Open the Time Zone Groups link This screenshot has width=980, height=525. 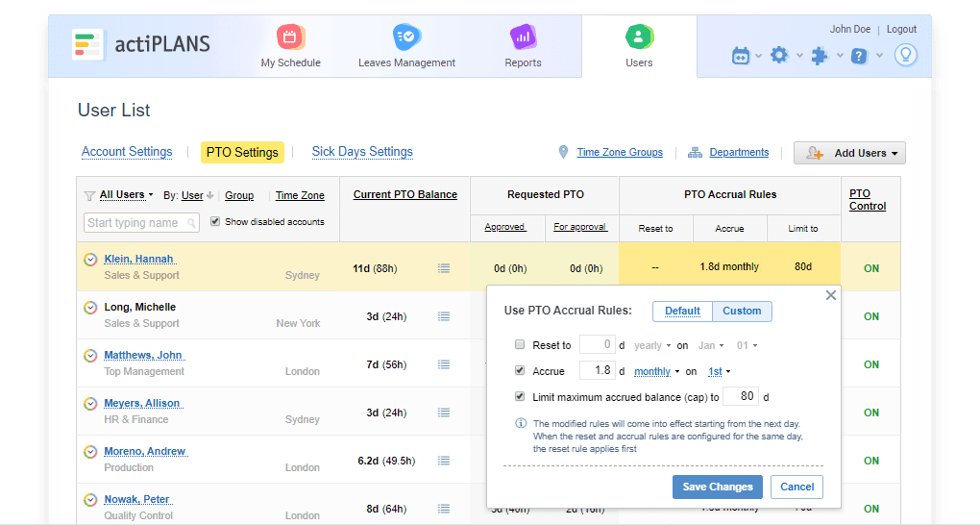620,152
